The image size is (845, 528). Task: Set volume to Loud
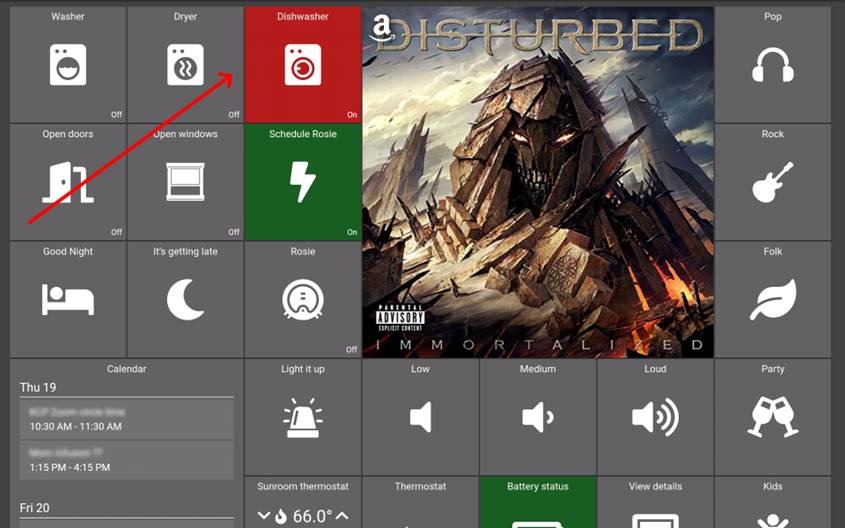[655, 417]
